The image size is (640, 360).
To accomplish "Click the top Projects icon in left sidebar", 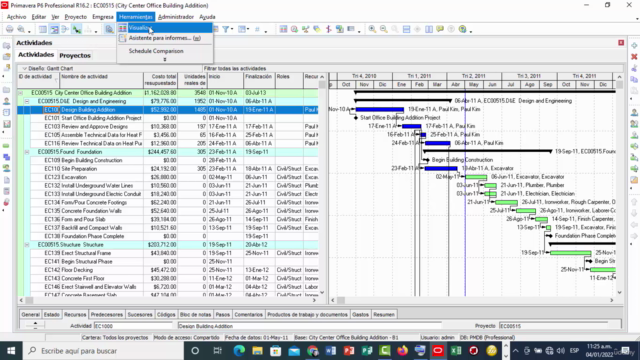I will click(x=7, y=45).
